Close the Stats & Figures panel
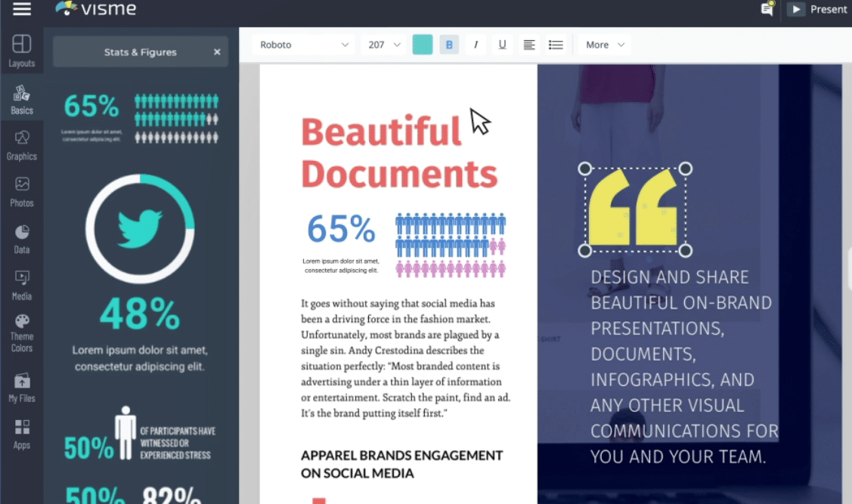 pyautogui.click(x=217, y=52)
